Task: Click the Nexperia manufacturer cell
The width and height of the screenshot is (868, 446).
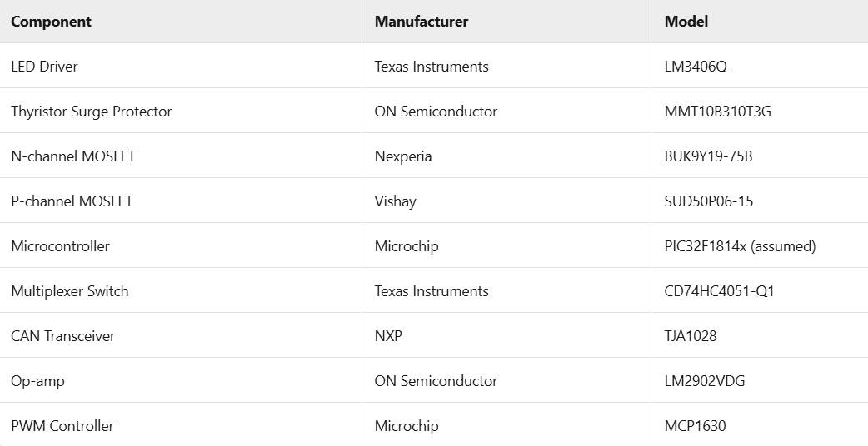Action: coord(403,156)
